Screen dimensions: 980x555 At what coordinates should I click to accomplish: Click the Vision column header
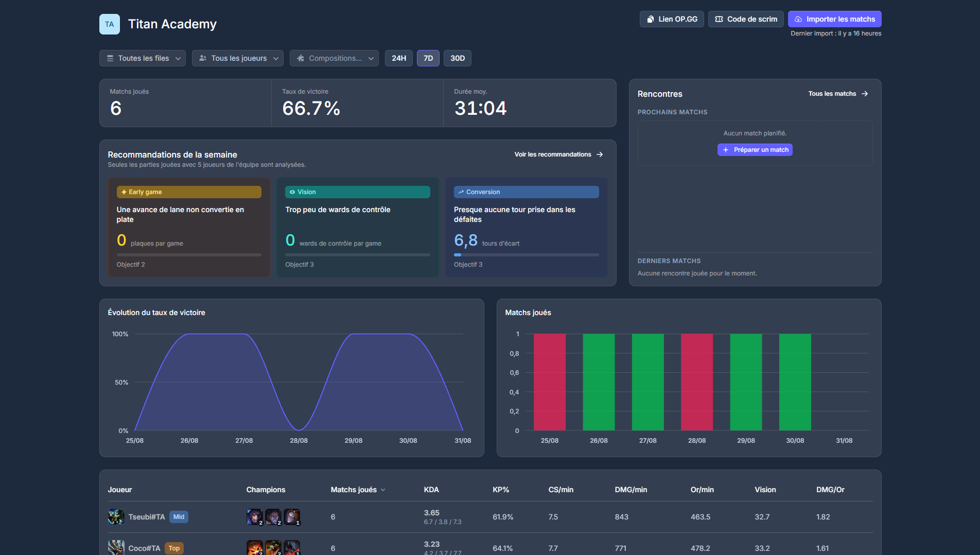tap(765, 490)
